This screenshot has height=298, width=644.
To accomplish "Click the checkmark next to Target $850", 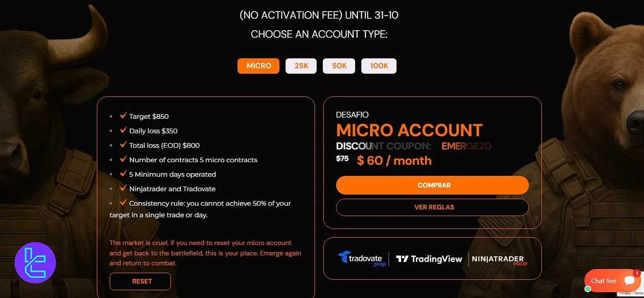I will pyautogui.click(x=123, y=116).
